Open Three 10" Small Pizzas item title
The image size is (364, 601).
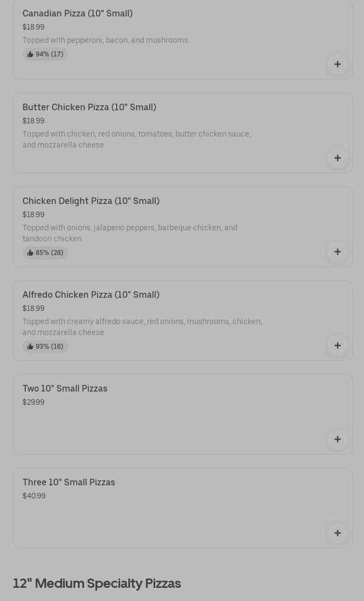pos(69,482)
